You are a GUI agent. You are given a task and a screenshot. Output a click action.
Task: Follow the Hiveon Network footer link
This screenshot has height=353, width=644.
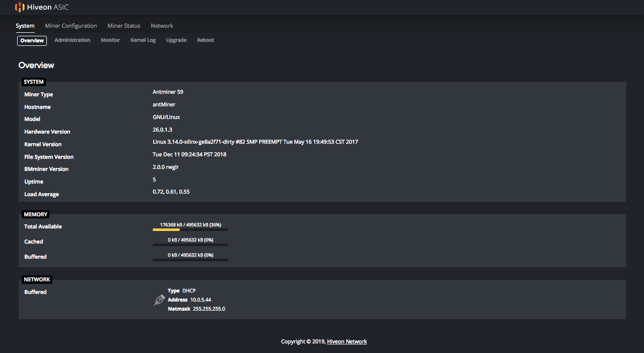click(347, 342)
